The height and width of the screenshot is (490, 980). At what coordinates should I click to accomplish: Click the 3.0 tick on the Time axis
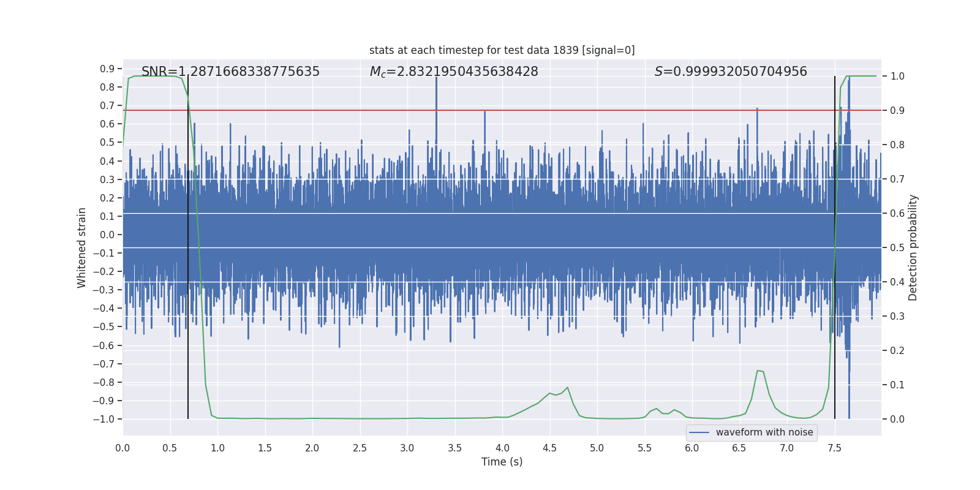[407, 448]
